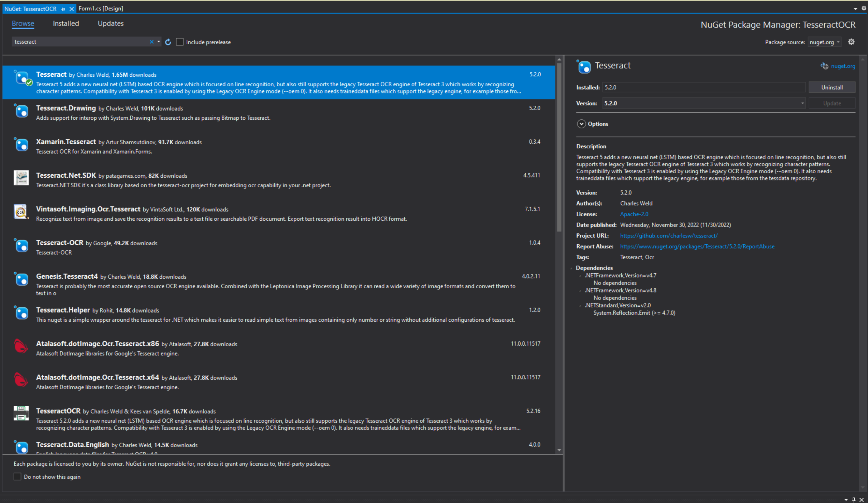Pin the NuGet TesseractOCR tab
868x503 pixels.
[63, 9]
